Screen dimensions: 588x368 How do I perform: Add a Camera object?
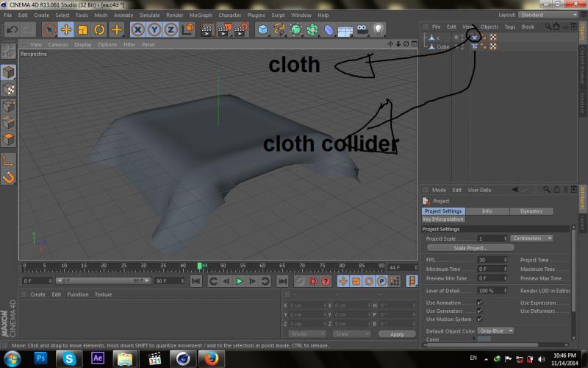pyautogui.click(x=362, y=29)
